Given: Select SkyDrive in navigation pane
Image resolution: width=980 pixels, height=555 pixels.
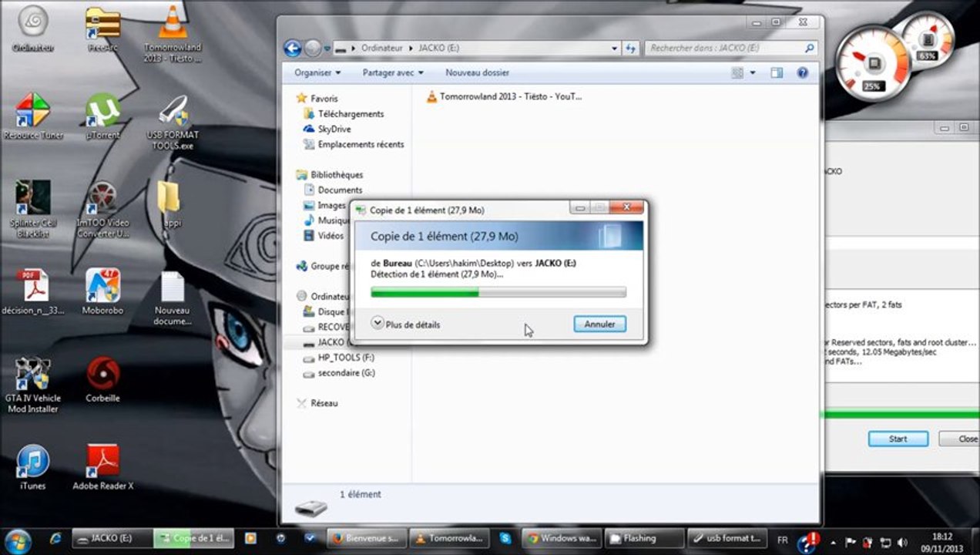Looking at the screenshot, I should 334,129.
